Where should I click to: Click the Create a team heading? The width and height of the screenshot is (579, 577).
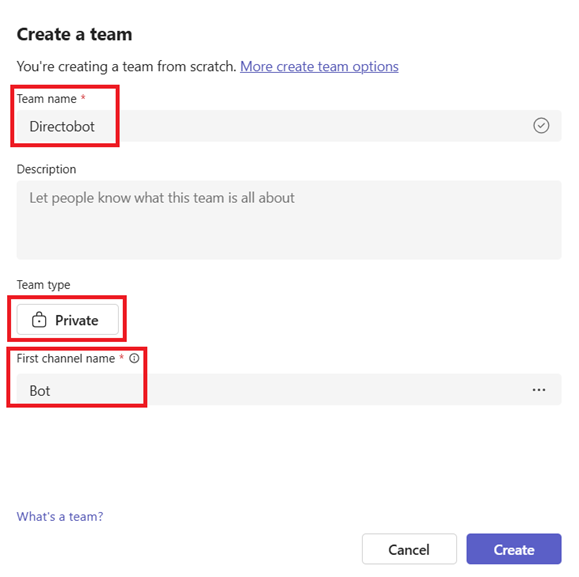(x=74, y=34)
